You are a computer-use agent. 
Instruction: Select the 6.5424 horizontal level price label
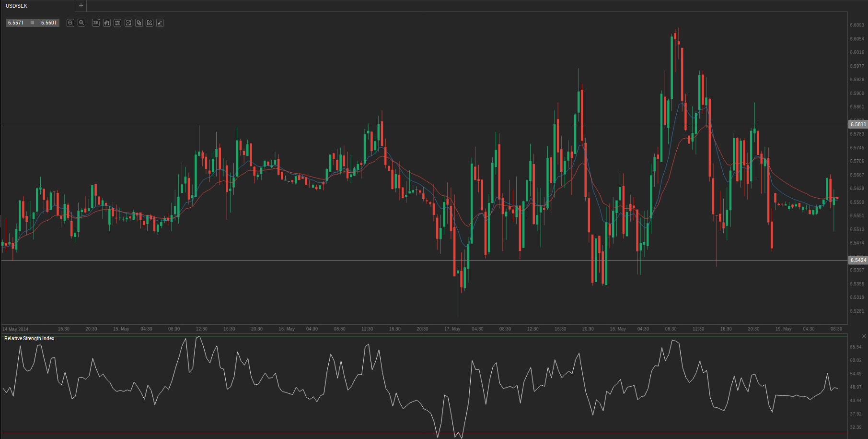[x=858, y=260]
